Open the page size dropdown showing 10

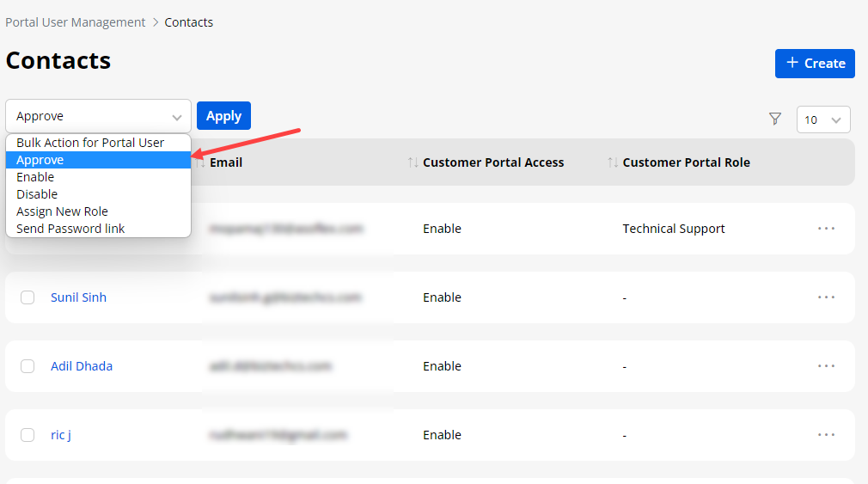click(822, 120)
